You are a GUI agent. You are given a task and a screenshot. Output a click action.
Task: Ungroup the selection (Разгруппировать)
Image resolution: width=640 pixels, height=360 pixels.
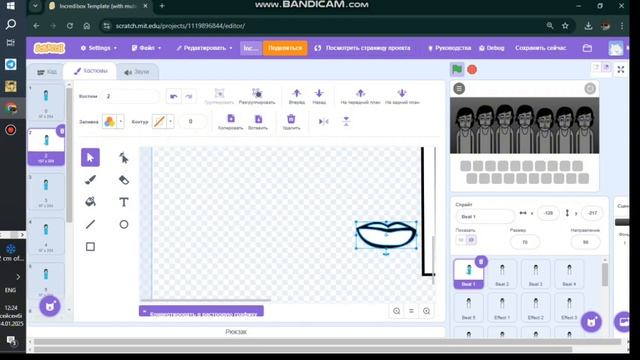[257, 96]
